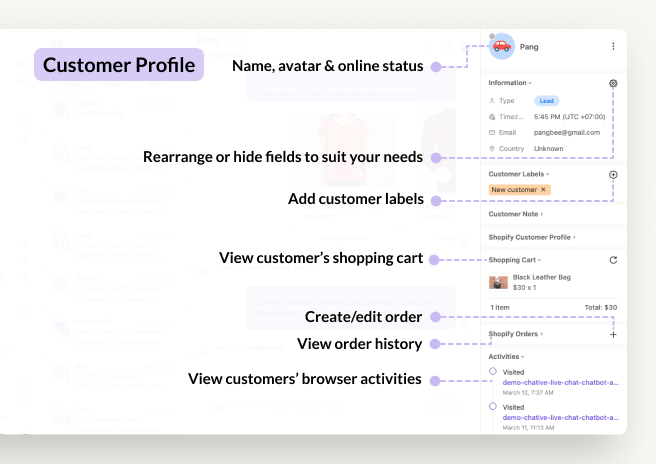Click the Country location icon
This screenshot has height=464, width=656.
(x=492, y=149)
